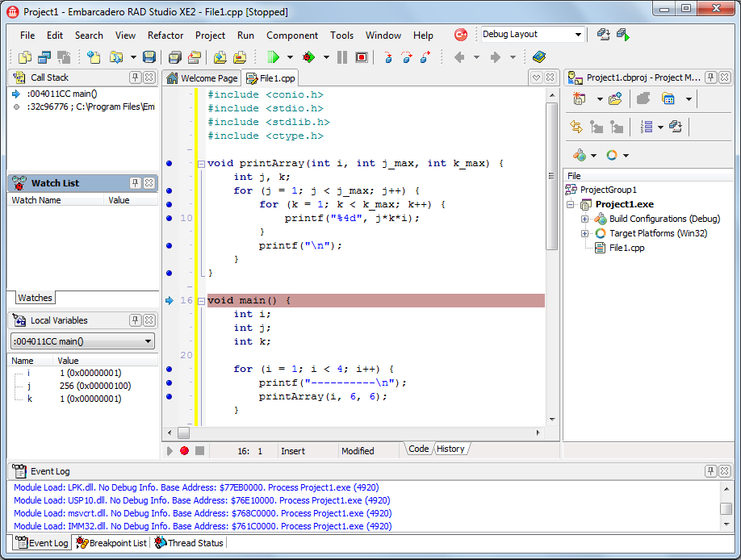The height and width of the screenshot is (560, 741).
Task: Click the numbered list icon in Project Manager
Action: tap(647, 127)
